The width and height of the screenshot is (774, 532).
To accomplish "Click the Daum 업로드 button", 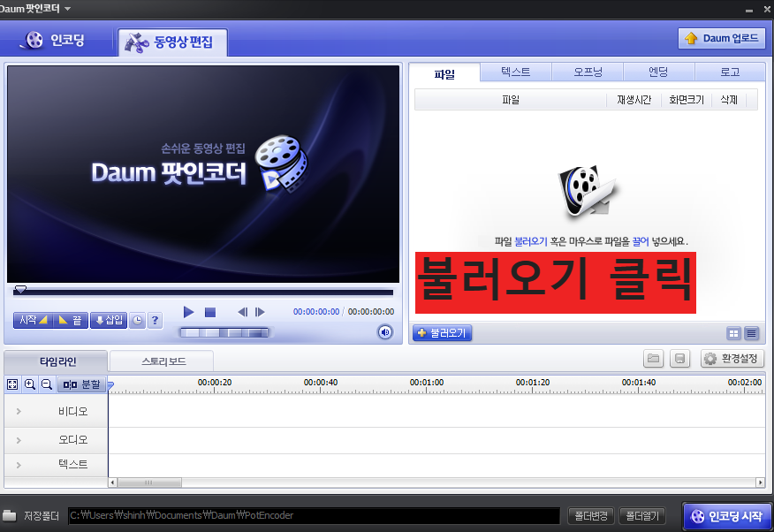I will coord(722,38).
